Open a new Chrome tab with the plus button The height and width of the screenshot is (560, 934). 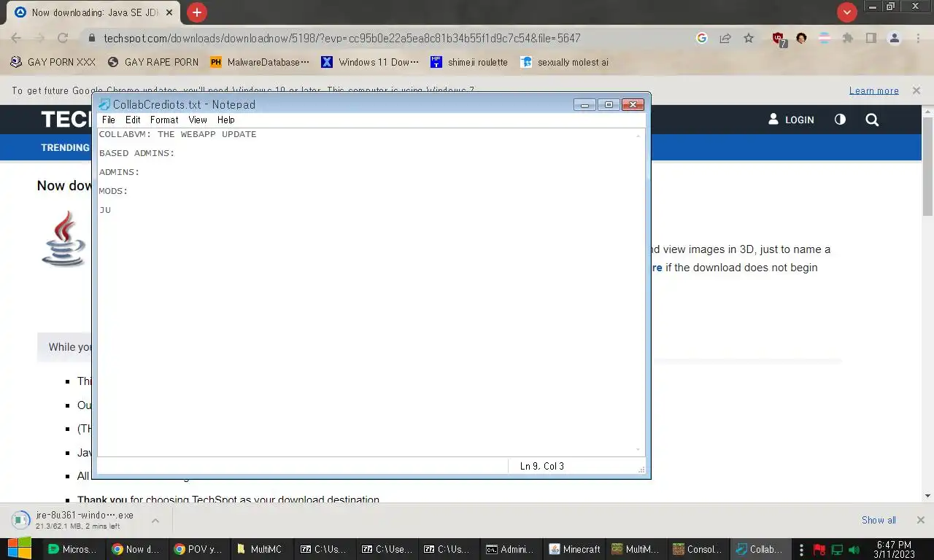click(x=197, y=12)
